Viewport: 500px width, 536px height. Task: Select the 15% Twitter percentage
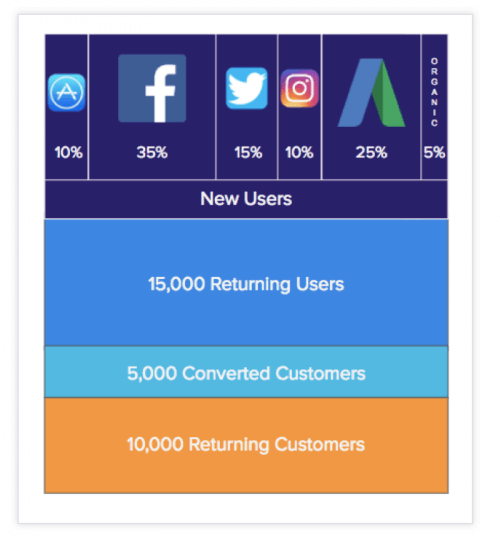point(248,152)
